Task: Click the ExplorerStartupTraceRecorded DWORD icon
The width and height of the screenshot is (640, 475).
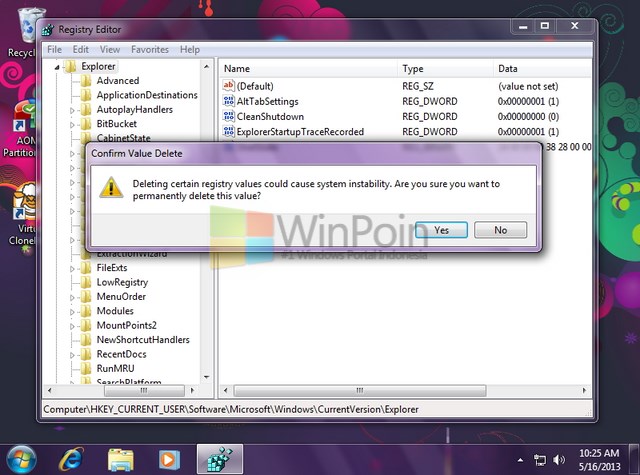Action: [228, 131]
